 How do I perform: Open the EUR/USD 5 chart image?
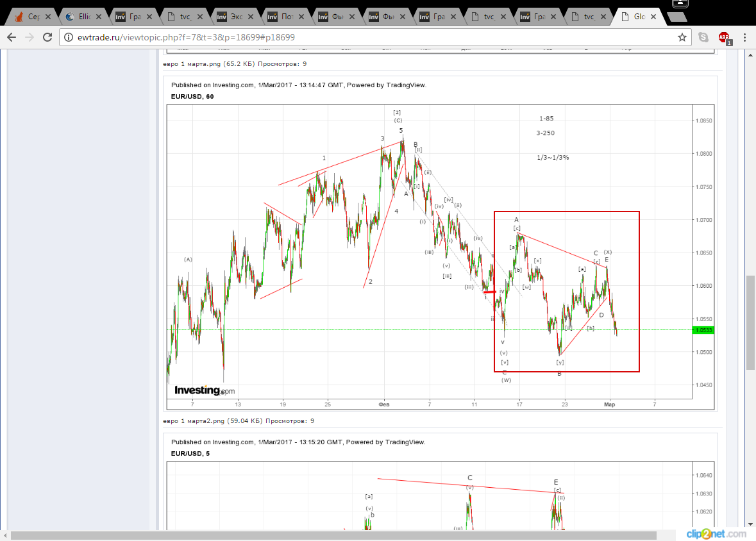tap(440, 481)
